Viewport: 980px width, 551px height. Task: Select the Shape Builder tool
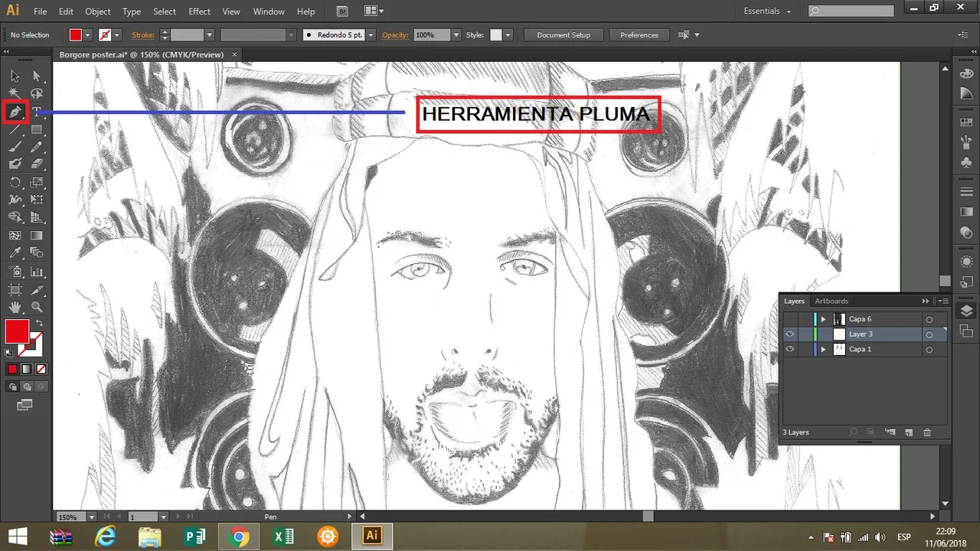15,218
